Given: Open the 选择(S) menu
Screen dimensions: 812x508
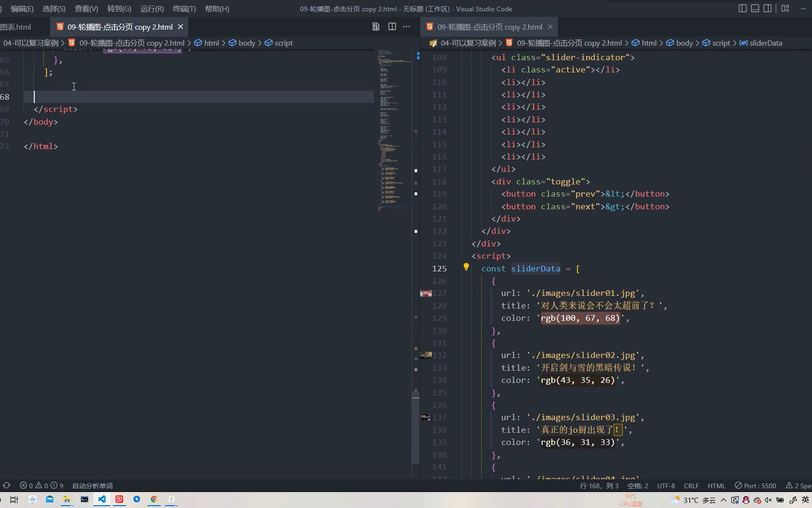Looking at the screenshot, I should pos(54,8).
